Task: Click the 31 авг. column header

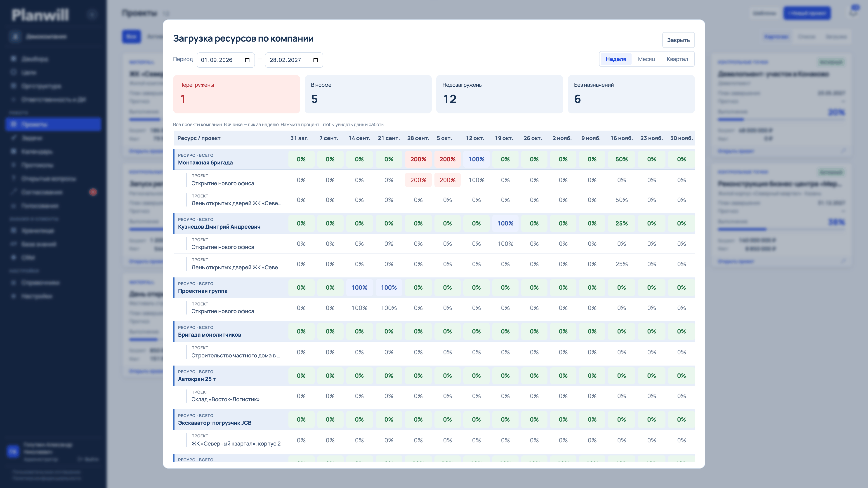Action: click(300, 138)
